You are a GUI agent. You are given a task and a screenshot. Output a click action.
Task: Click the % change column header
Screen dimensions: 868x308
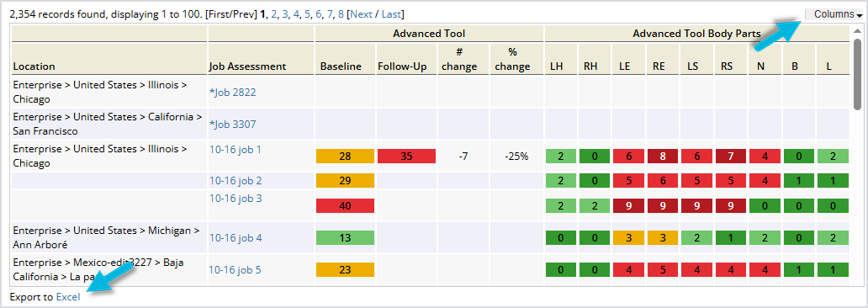pyautogui.click(x=512, y=59)
